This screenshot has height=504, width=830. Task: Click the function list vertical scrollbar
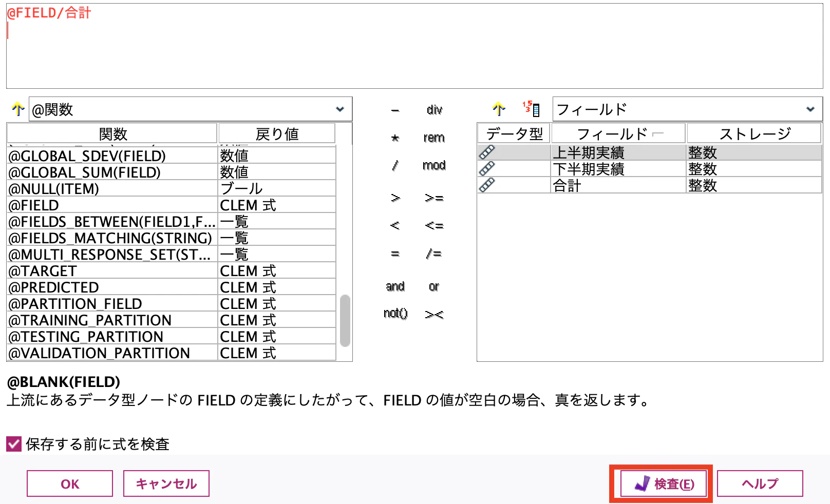point(345,320)
